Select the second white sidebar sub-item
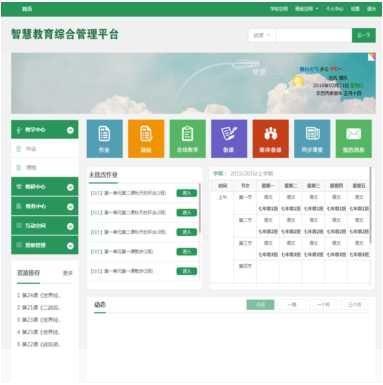Image resolution: width=383 pixels, height=385 pixels. point(45,167)
